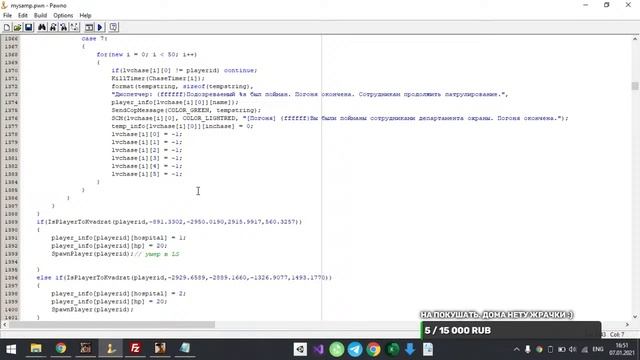Click the green comment after SpawnPlayer
This screenshot has height=360, width=640.
tap(157, 254)
